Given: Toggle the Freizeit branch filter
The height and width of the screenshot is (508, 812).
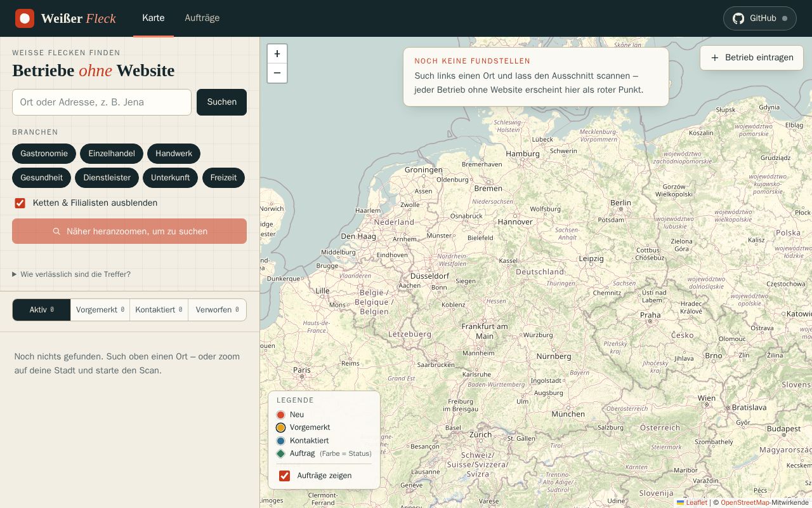Looking at the screenshot, I should (x=223, y=178).
